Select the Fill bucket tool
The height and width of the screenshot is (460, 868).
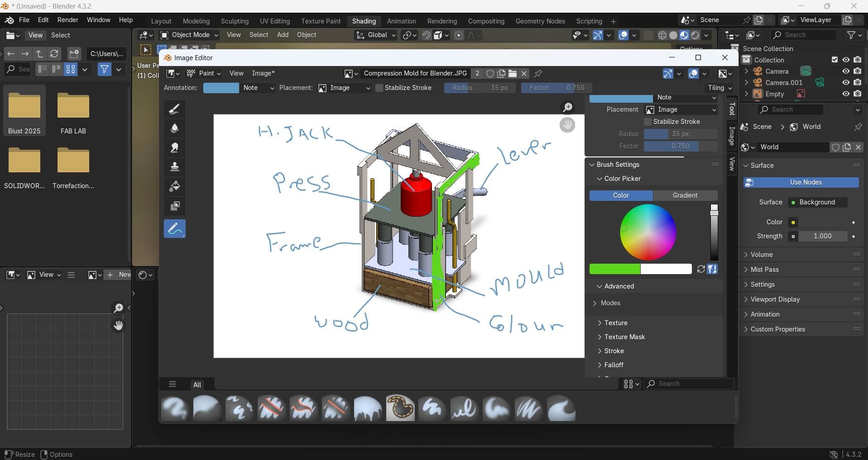pyautogui.click(x=174, y=186)
